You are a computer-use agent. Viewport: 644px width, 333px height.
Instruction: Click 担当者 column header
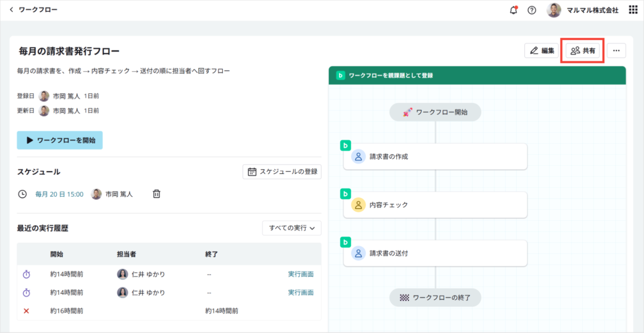tap(127, 254)
